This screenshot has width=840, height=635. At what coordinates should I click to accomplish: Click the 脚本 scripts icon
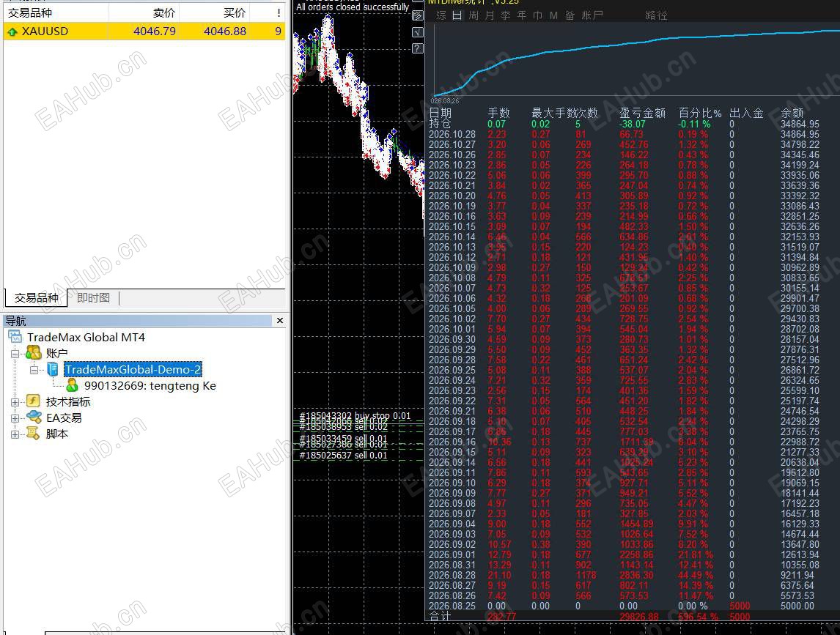click(x=33, y=433)
